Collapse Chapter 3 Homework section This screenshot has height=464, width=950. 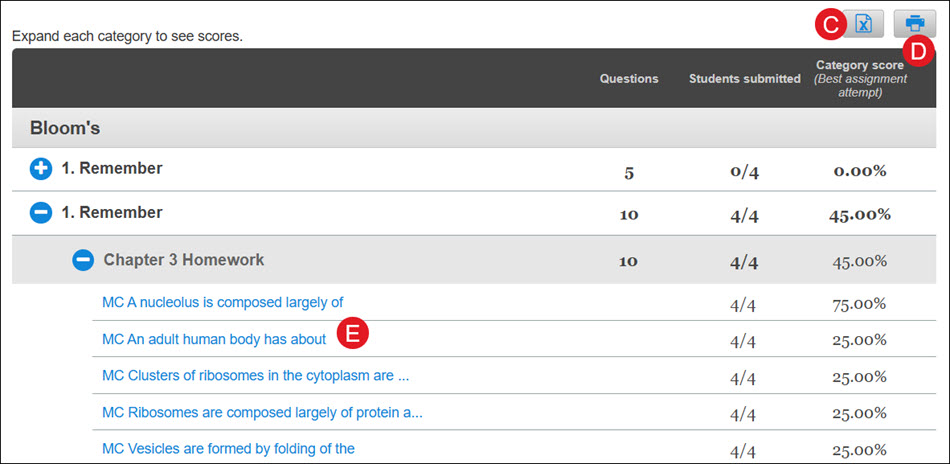click(x=83, y=260)
